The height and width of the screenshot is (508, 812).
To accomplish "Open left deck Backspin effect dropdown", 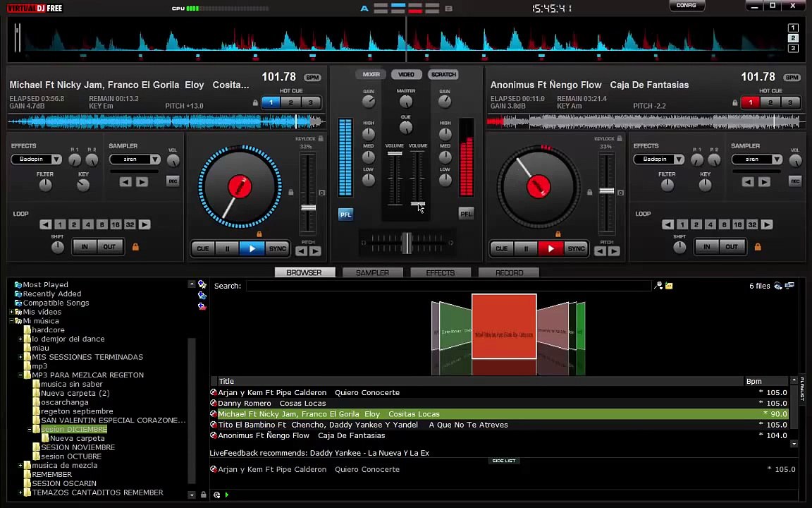I will pyautogui.click(x=56, y=159).
